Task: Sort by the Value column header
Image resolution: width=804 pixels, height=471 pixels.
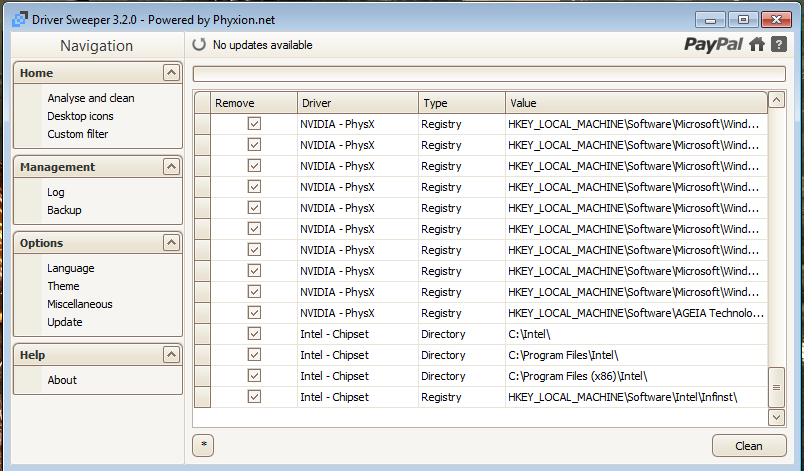Action: (x=636, y=103)
